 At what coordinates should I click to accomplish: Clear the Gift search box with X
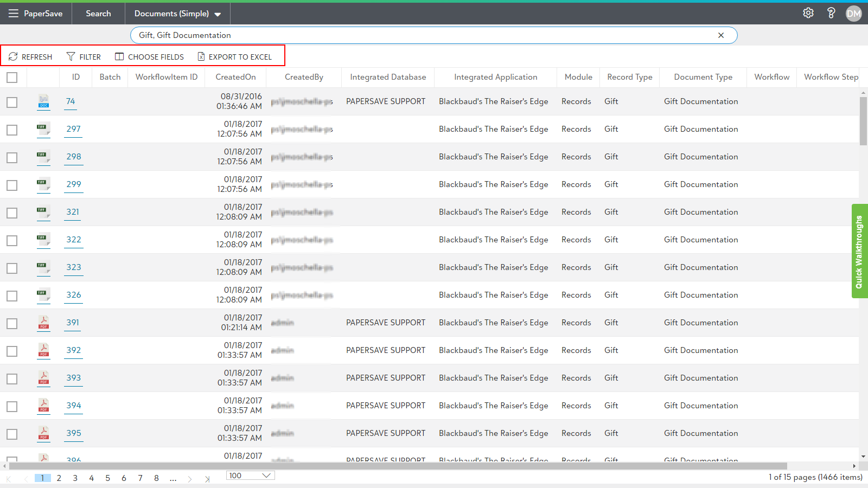point(721,35)
